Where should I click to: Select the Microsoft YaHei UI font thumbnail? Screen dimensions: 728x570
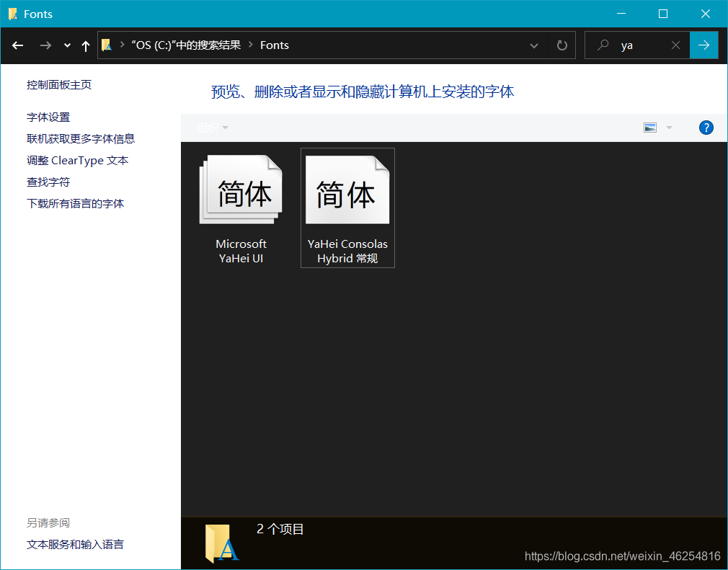click(241, 190)
